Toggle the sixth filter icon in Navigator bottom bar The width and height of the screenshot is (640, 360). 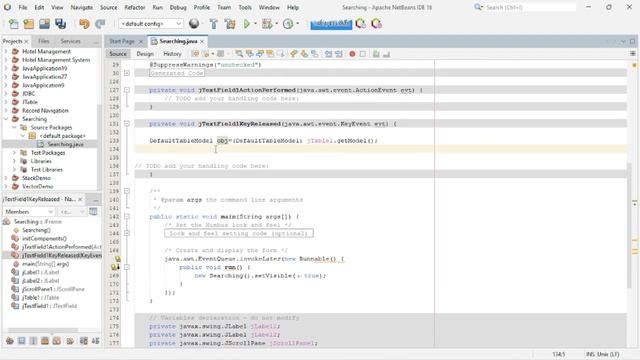click(x=70, y=341)
